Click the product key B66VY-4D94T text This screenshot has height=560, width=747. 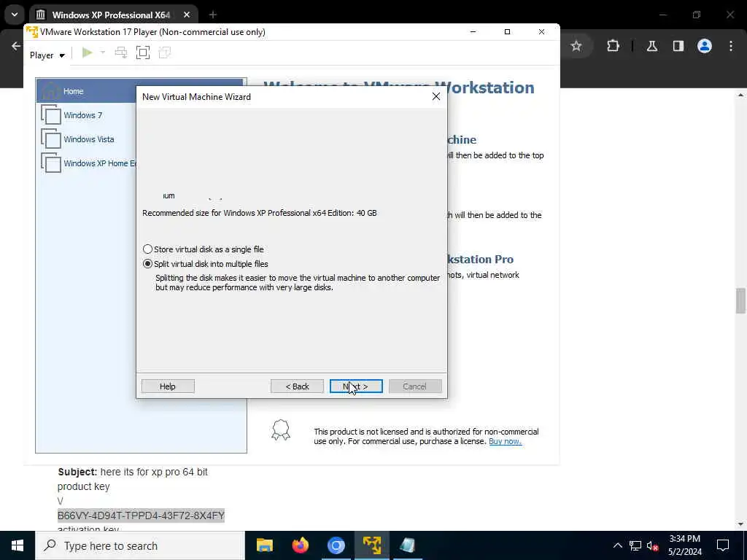(x=141, y=516)
